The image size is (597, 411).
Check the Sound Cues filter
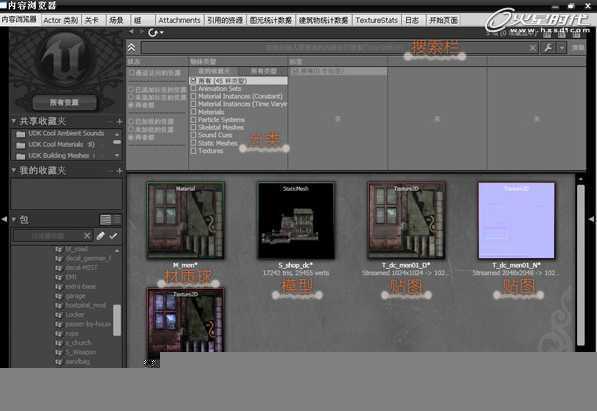click(x=193, y=135)
